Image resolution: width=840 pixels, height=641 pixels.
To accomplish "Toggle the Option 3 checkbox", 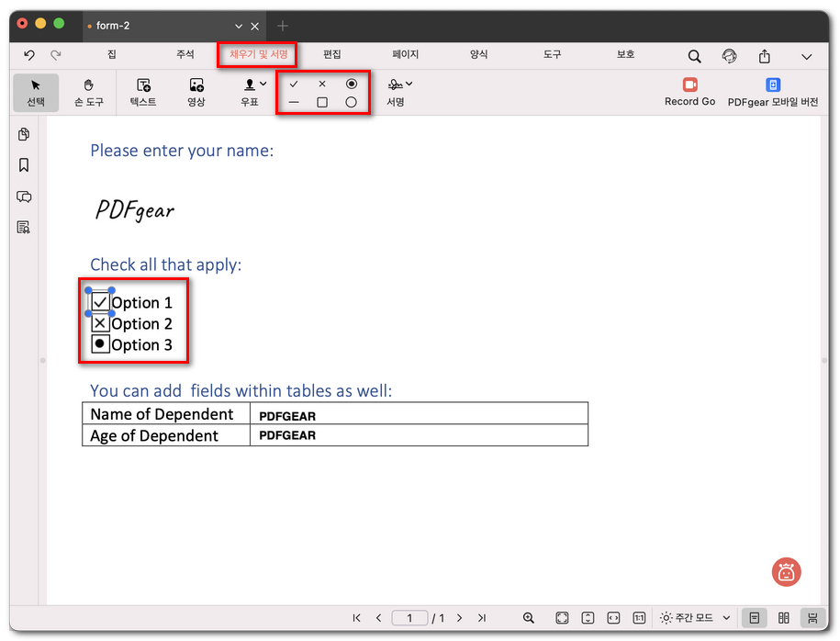I will point(101,344).
